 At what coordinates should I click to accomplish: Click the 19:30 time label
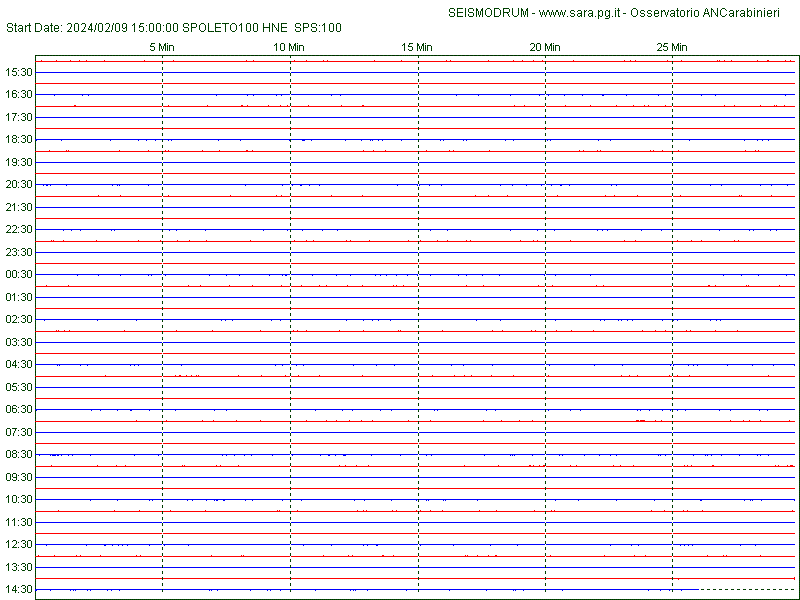19,162
